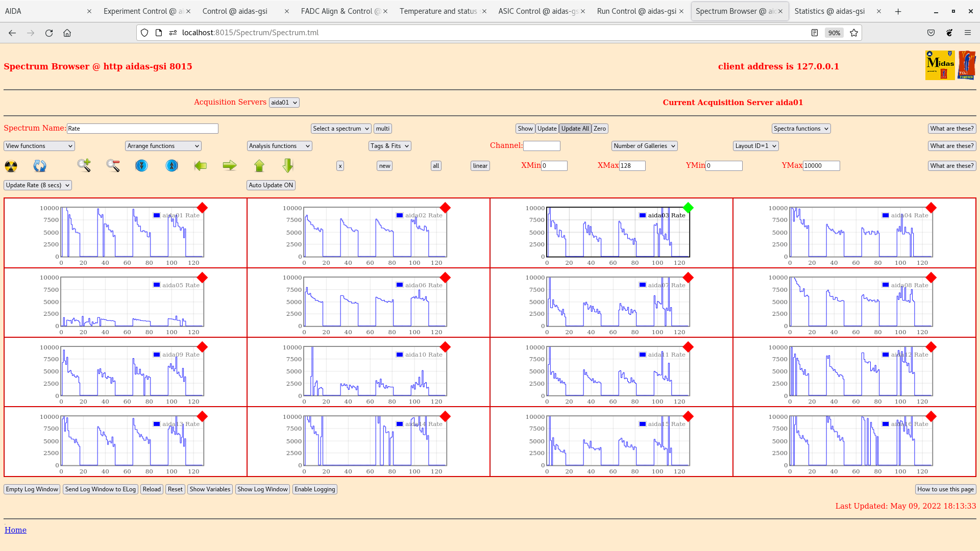
Task: Toggle red diamond marker on aida04 Rate
Action: (931, 208)
